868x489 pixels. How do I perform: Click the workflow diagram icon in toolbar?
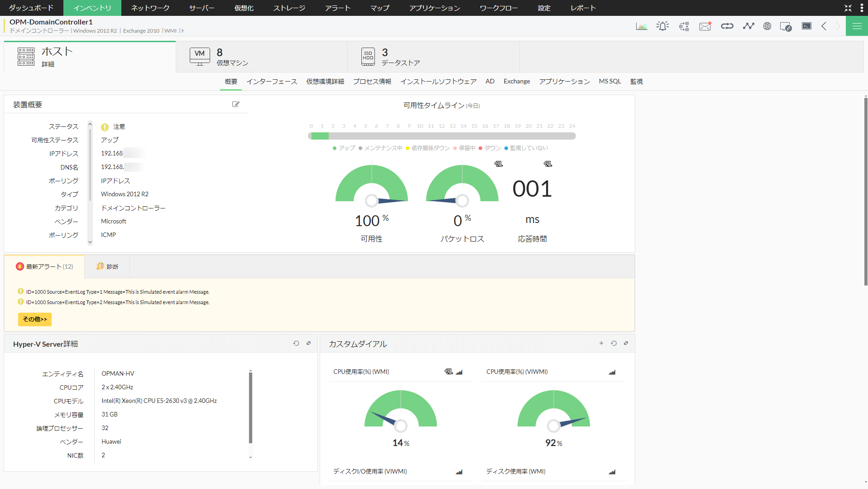(684, 26)
